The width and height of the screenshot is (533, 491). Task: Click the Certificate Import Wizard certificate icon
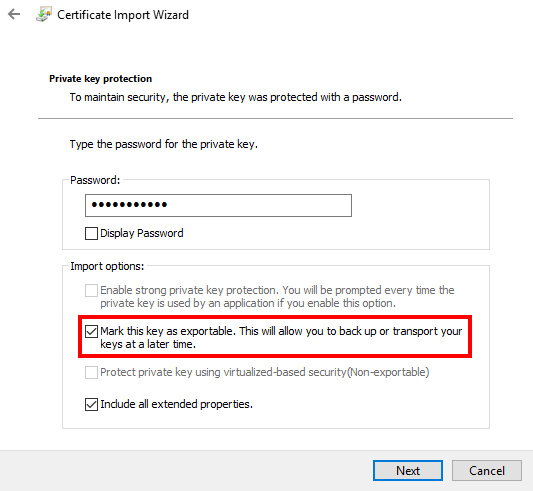point(44,14)
